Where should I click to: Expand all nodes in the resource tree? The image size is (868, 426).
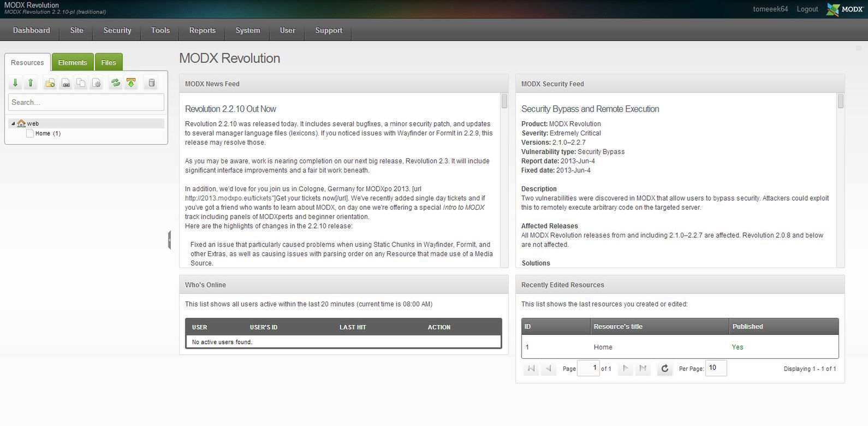tap(15, 83)
